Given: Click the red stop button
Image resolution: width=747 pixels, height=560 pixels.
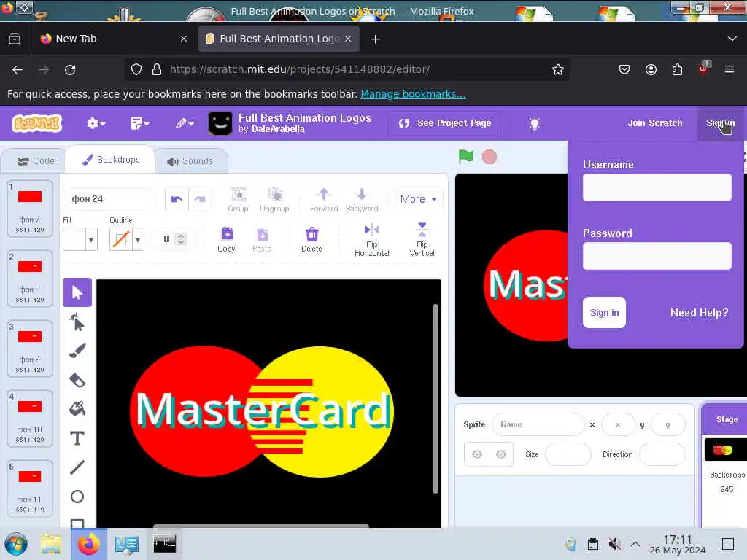Looking at the screenshot, I should tap(489, 157).
